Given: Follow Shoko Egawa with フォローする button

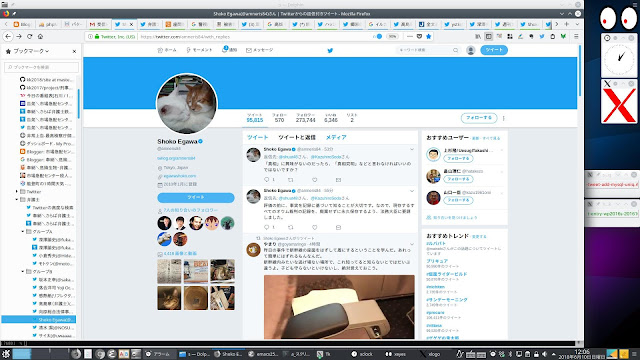Looking at the screenshot, I should click(479, 118).
